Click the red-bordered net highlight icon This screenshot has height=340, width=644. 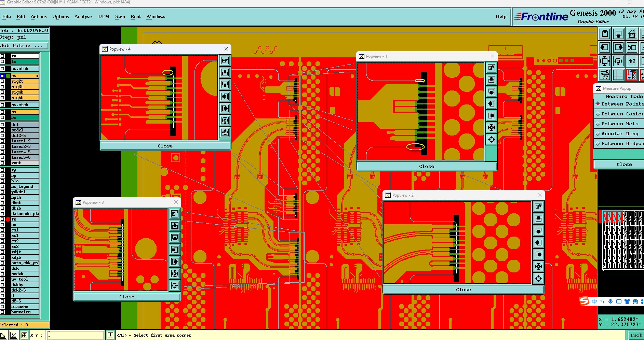point(632,75)
